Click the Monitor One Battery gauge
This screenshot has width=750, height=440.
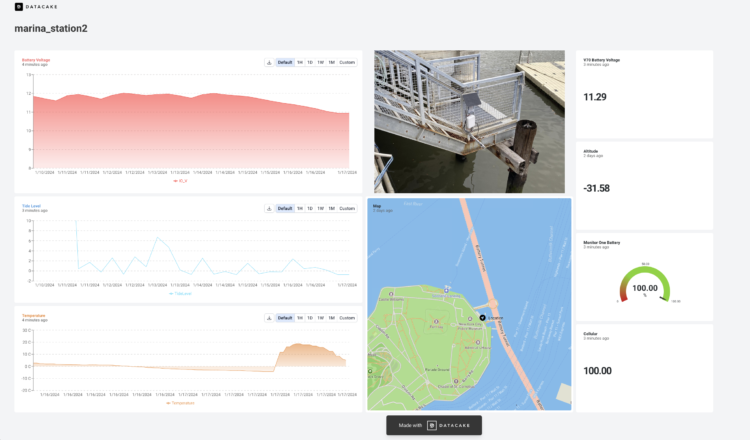pyautogui.click(x=645, y=285)
